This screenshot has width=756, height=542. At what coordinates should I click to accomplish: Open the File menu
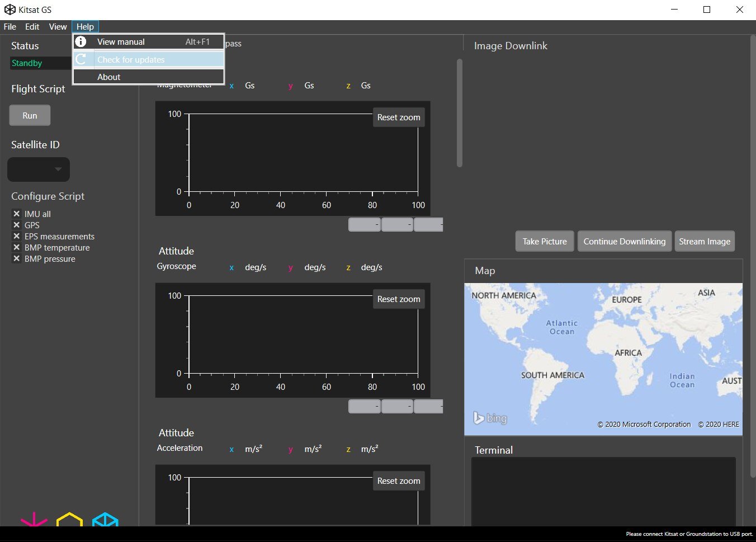10,27
